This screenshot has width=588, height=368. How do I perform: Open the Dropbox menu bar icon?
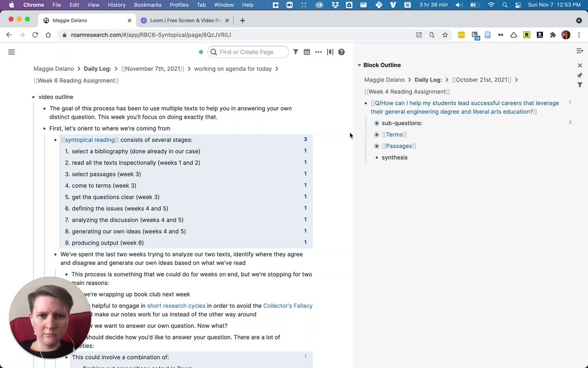click(335, 5)
